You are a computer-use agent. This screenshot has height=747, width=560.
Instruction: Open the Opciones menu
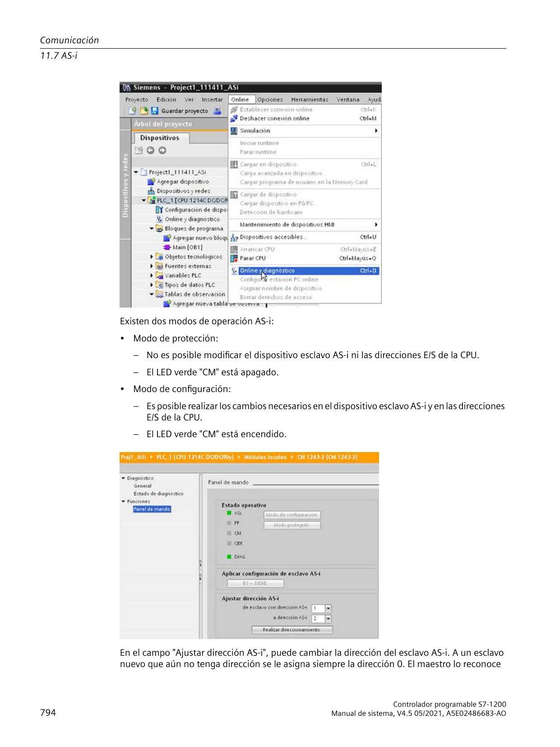(x=270, y=99)
